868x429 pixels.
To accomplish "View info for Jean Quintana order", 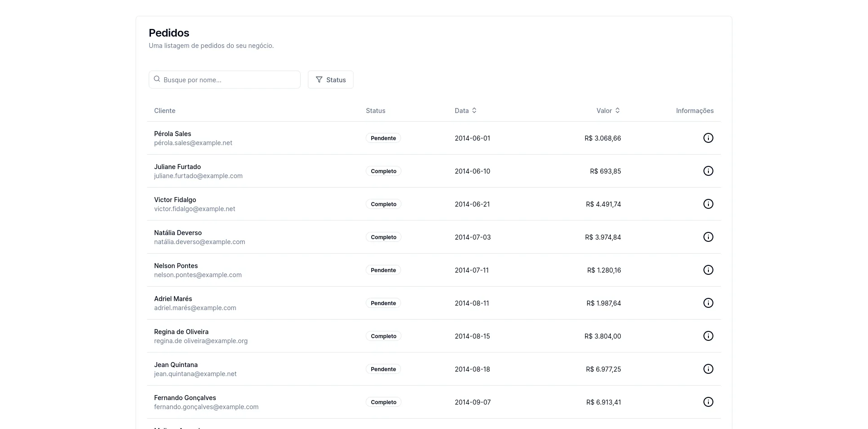I will pos(708,369).
